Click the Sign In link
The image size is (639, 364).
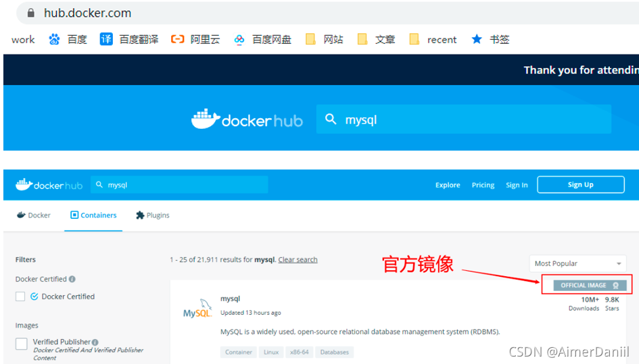pos(517,185)
